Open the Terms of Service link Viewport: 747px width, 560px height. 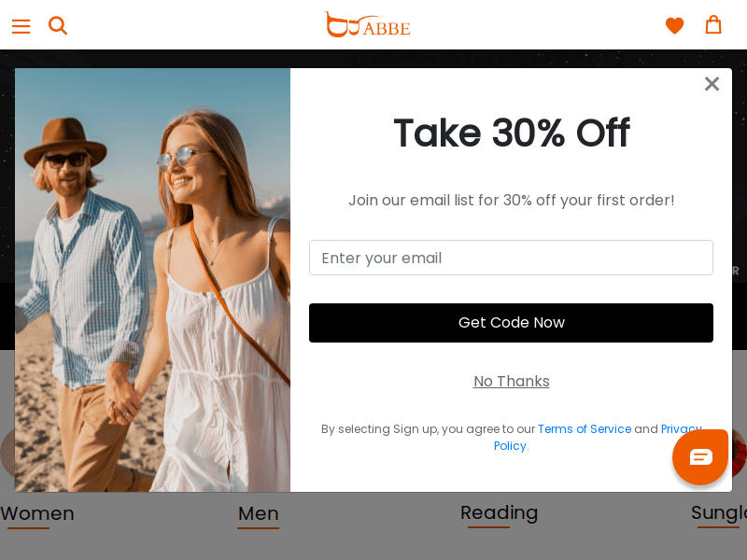tap(585, 429)
